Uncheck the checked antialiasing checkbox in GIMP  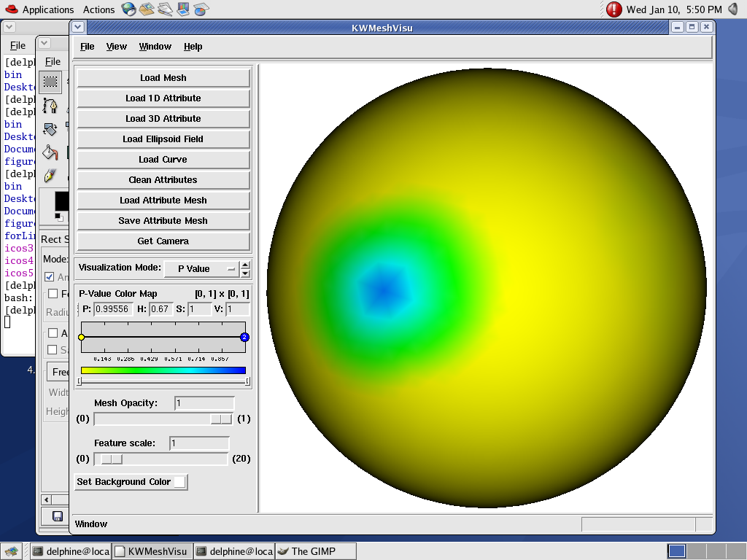click(50, 277)
